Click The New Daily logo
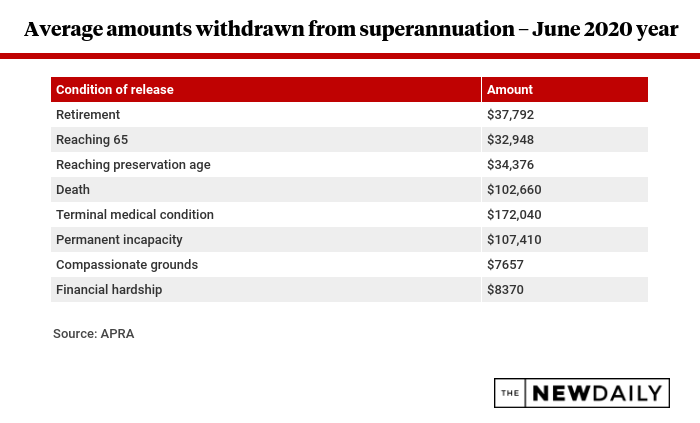Viewport: 700px width, 423px height. 581,393
